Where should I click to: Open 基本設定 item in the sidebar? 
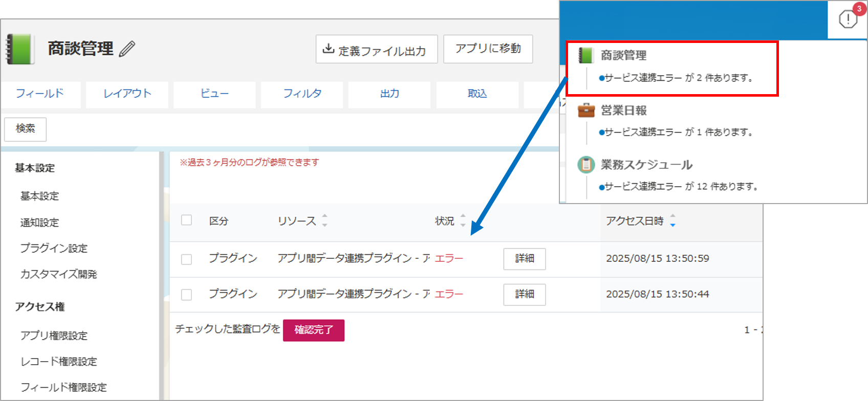39,196
